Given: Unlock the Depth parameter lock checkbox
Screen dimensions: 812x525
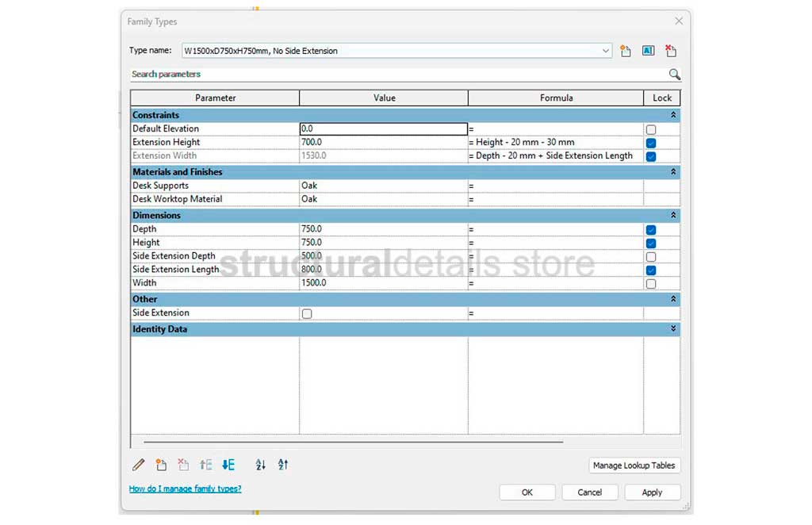Looking at the screenshot, I should pyautogui.click(x=651, y=230).
